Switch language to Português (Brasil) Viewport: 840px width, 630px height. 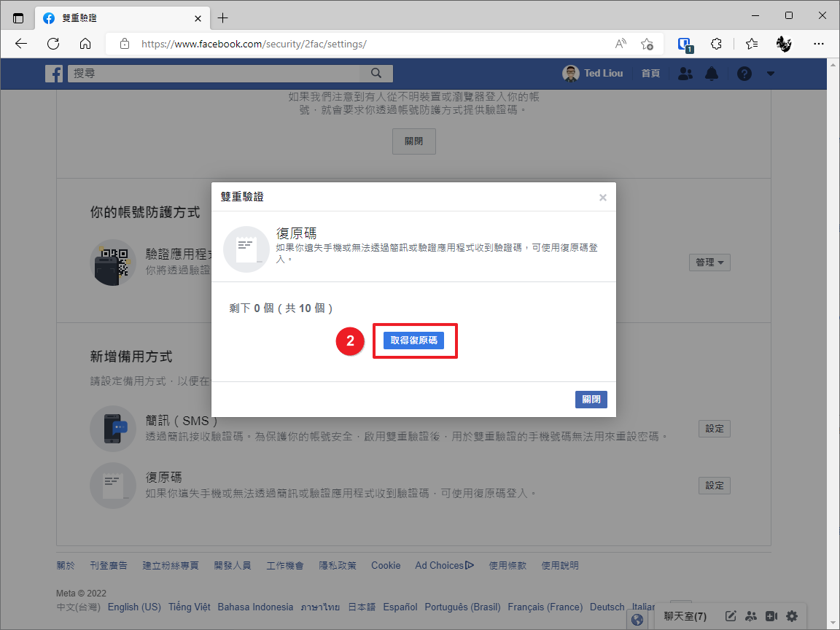click(462, 607)
